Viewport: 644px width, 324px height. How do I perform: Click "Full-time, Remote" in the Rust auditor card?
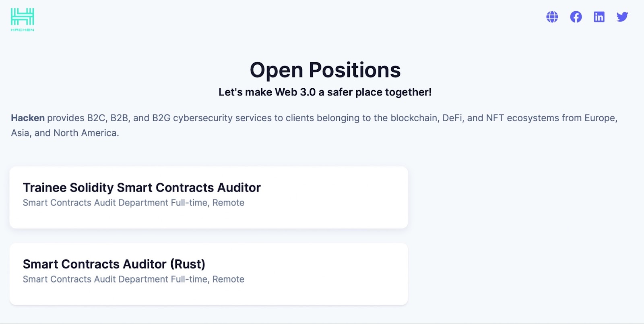pyautogui.click(x=207, y=279)
